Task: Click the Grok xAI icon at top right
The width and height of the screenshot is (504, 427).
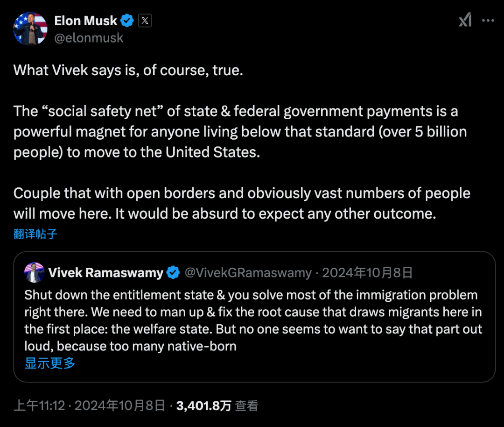Action: [x=465, y=20]
